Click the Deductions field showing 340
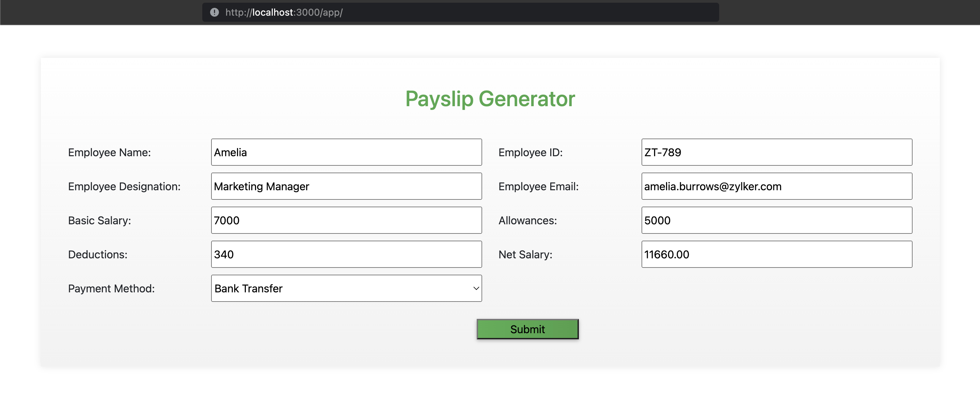The image size is (980, 405). pyautogui.click(x=346, y=255)
